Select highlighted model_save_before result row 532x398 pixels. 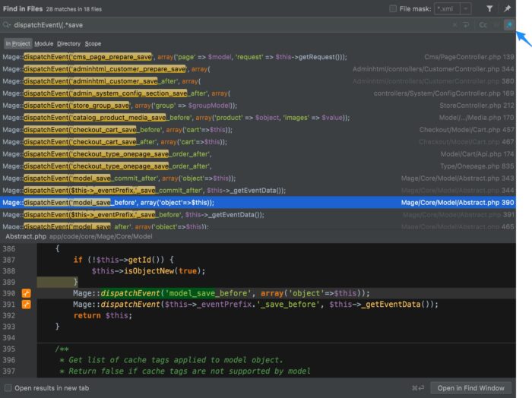tap(258, 202)
